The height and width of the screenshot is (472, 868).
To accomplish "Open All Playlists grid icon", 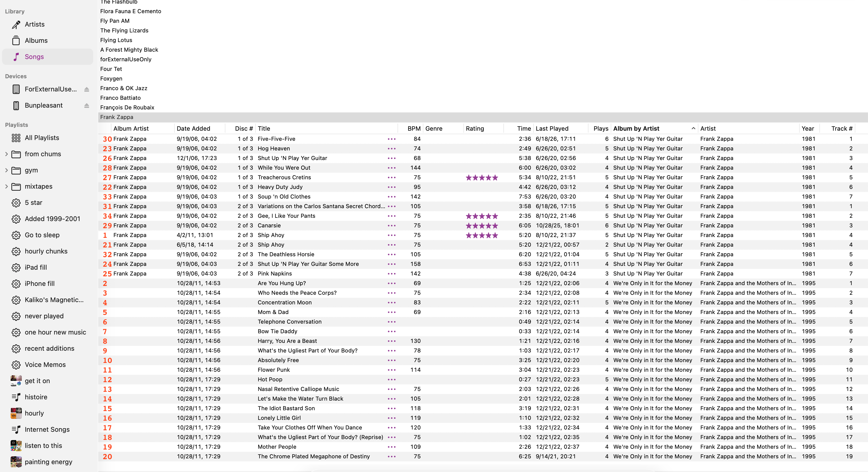I will coord(16,138).
